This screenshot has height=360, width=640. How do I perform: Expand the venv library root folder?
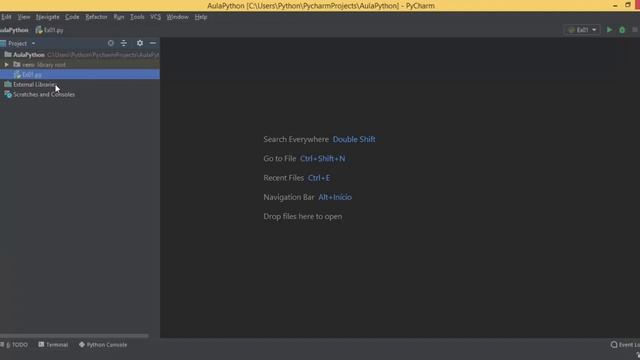point(6,65)
